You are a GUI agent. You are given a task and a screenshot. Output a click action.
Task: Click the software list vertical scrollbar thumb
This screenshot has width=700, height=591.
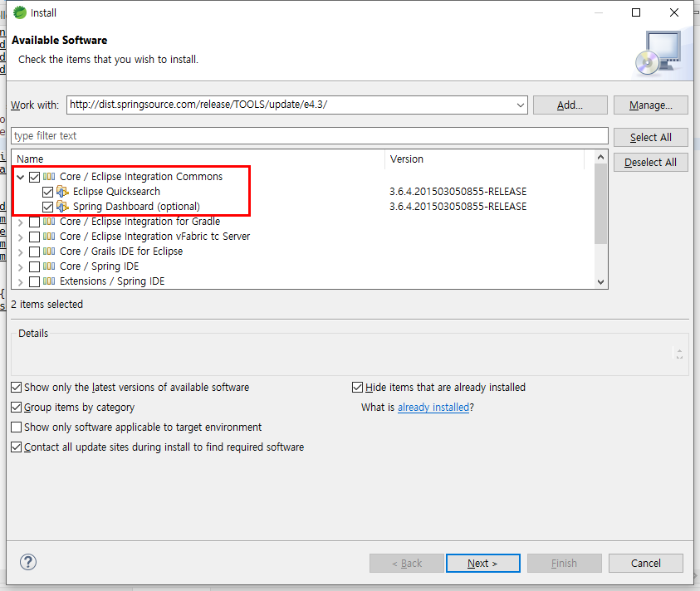point(601,203)
